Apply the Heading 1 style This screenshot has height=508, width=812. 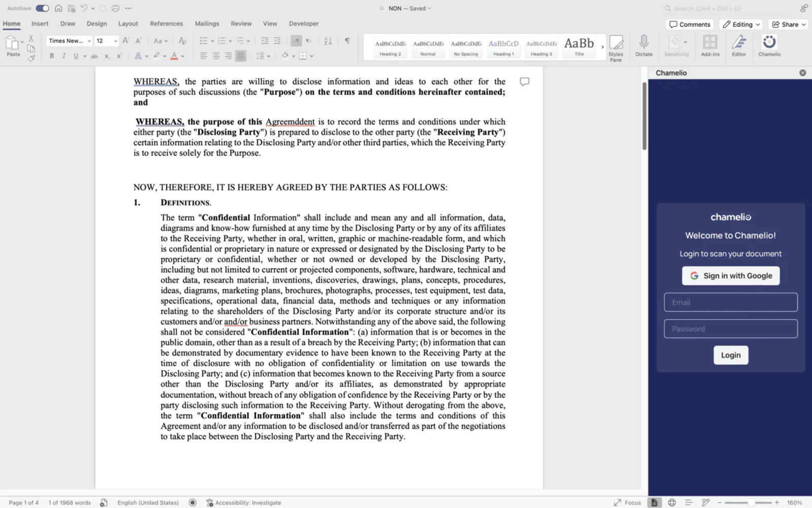pyautogui.click(x=503, y=47)
